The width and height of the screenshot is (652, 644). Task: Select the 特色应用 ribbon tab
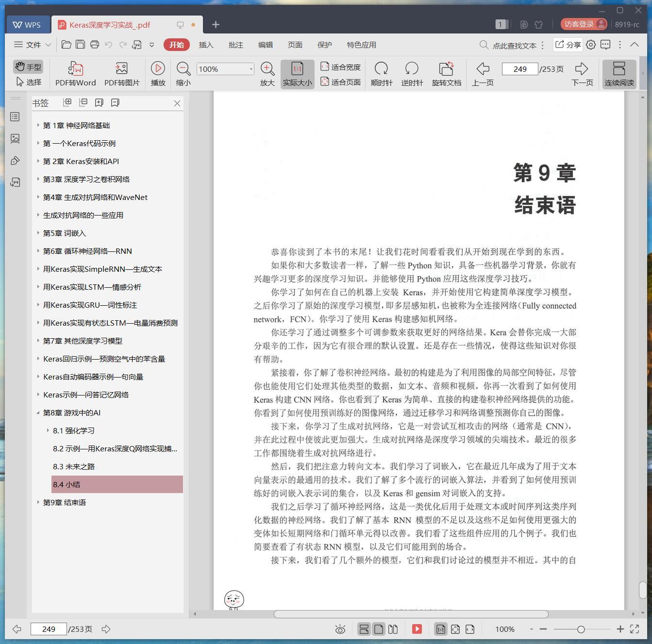pyautogui.click(x=361, y=45)
